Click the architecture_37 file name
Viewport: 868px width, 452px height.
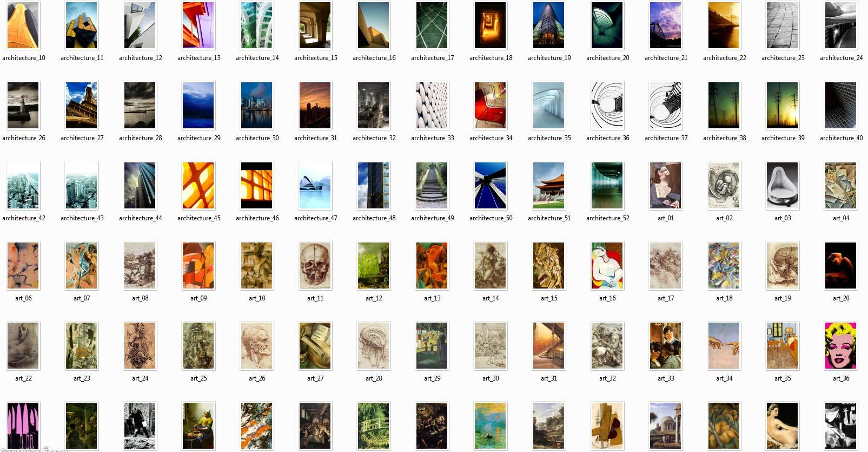[666, 138]
